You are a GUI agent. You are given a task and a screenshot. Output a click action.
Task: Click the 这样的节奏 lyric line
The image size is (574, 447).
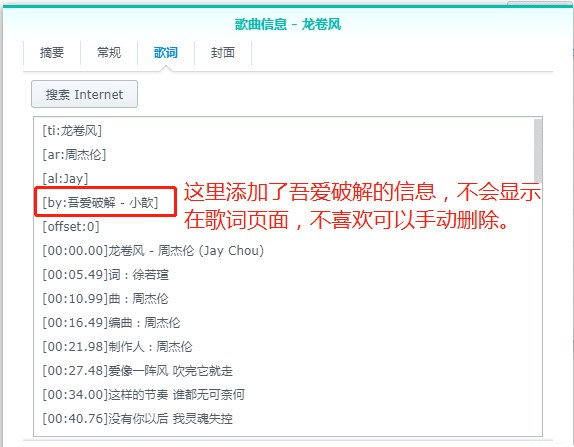144,395
